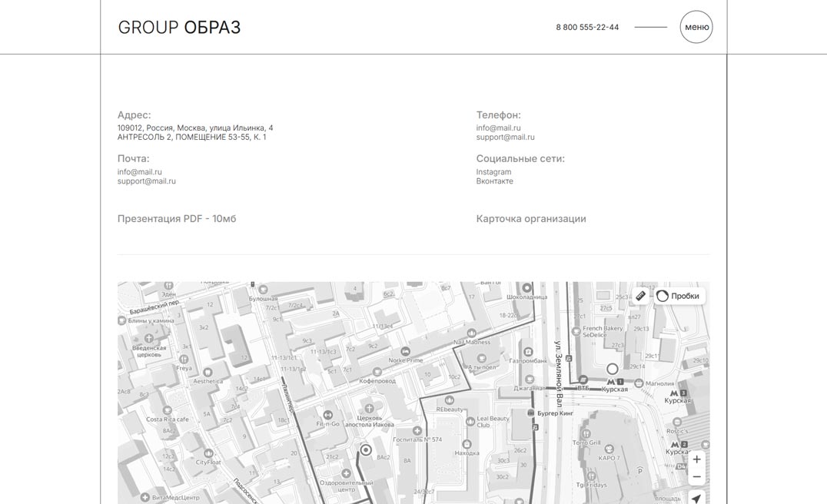Download Презентация PDF - 10мб

tap(177, 219)
